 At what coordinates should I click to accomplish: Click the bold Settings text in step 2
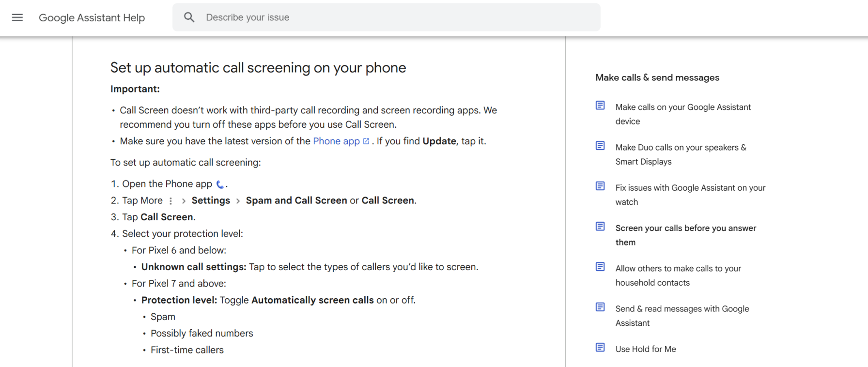(x=211, y=200)
